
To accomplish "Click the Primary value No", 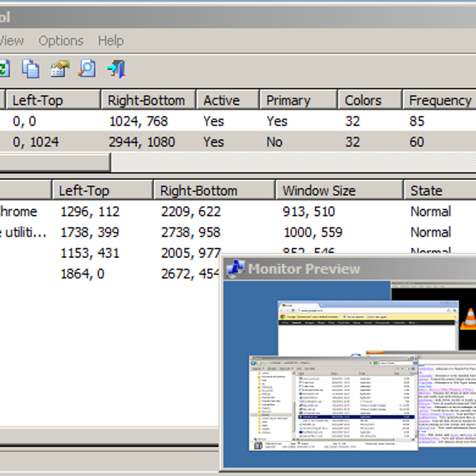I will 274,142.
